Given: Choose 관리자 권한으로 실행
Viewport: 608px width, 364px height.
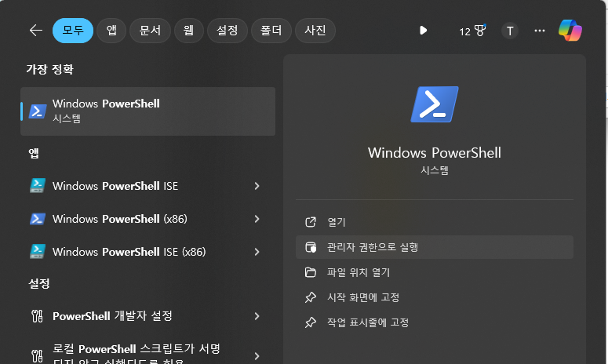Looking at the screenshot, I should [x=435, y=247].
